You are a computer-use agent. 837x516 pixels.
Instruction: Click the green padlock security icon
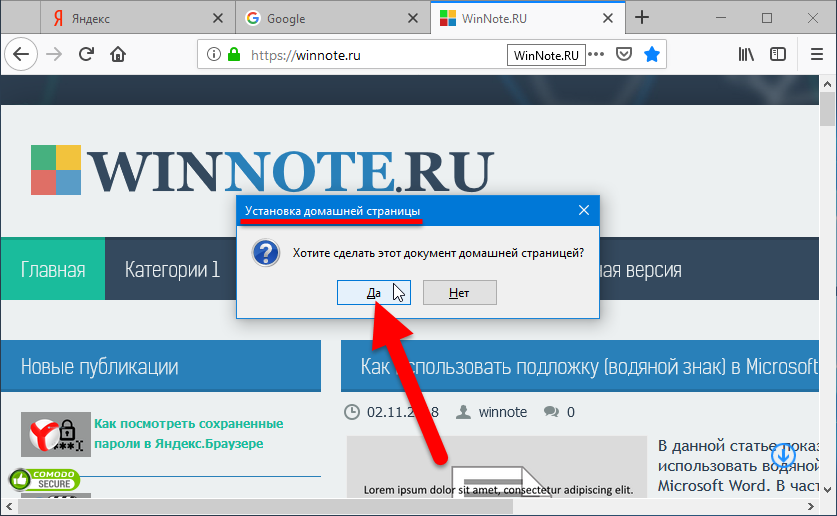pos(234,55)
